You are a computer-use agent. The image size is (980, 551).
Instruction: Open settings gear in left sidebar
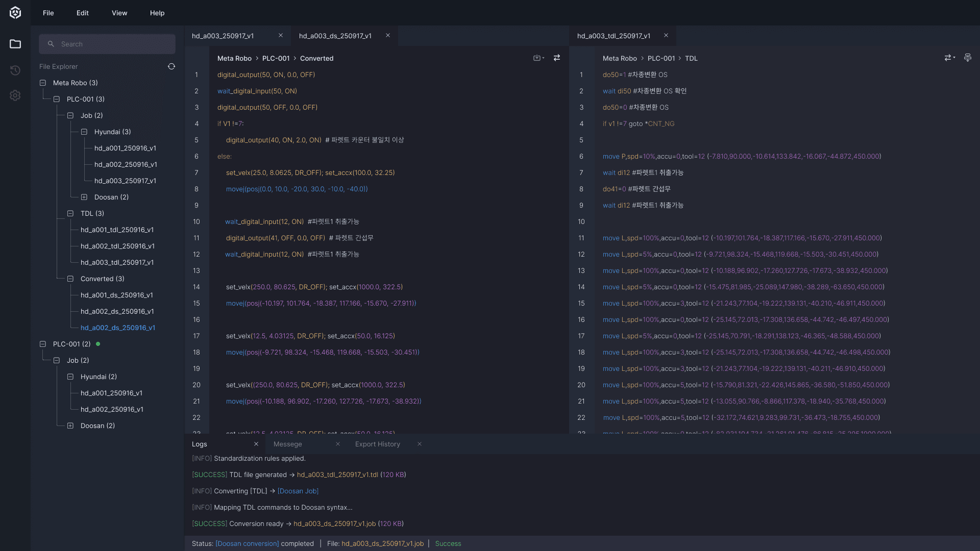[x=15, y=95]
